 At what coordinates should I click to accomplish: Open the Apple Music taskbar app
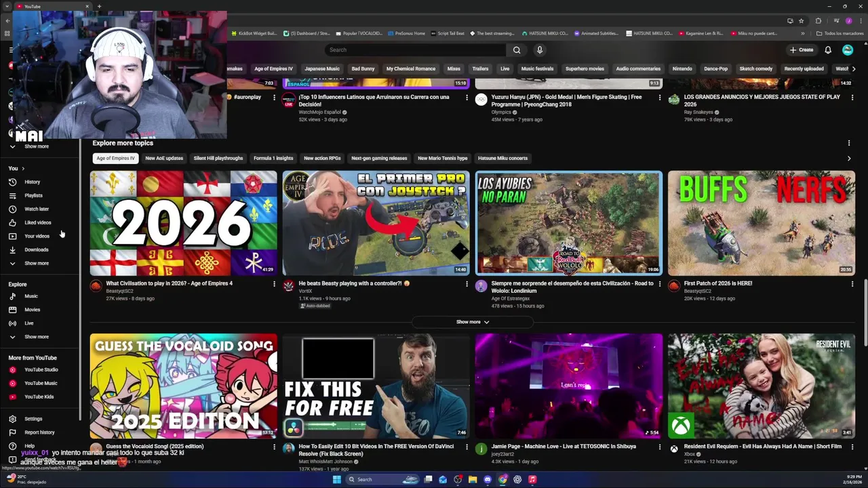pyautogui.click(x=532, y=479)
